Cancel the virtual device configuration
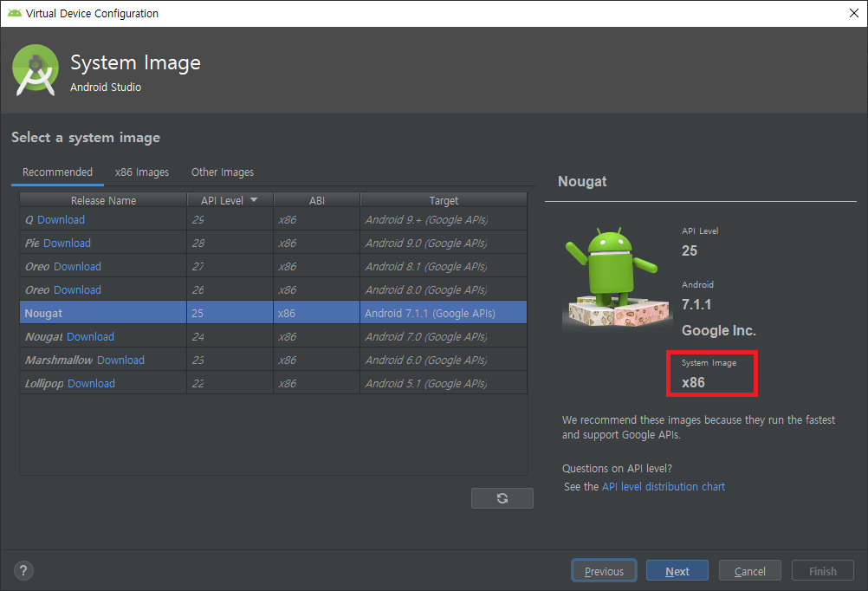Viewport: 868px width, 591px height. click(x=749, y=570)
